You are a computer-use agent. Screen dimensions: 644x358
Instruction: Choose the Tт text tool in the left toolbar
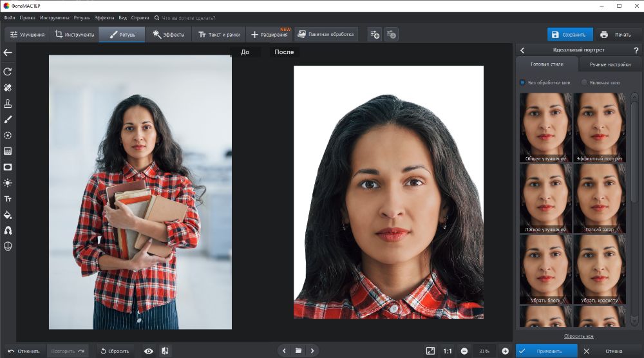[8, 199]
